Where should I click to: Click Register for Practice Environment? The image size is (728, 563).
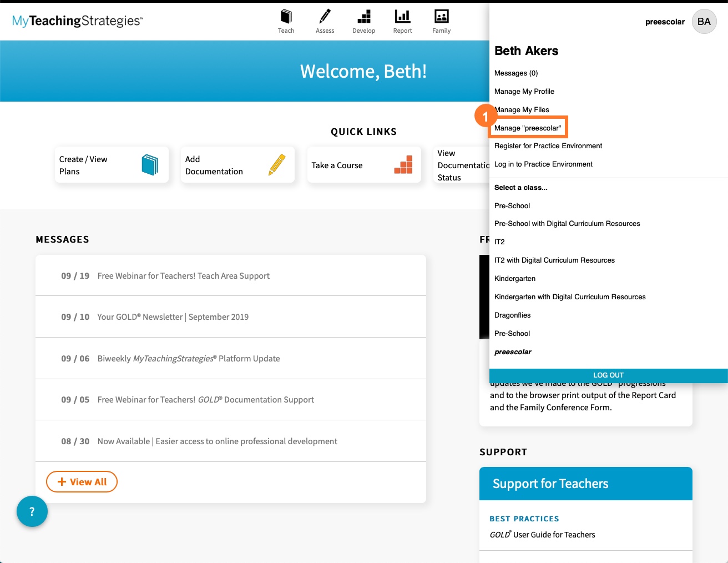tap(548, 145)
